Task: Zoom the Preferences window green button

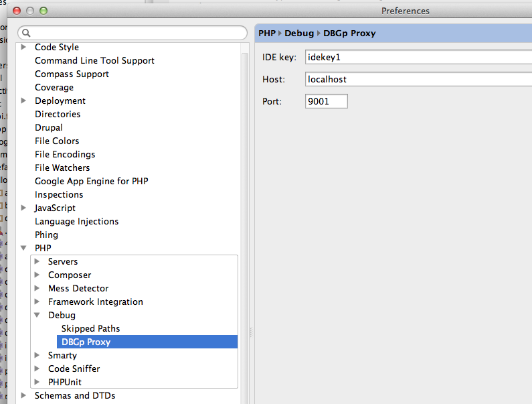Action: pos(43,11)
